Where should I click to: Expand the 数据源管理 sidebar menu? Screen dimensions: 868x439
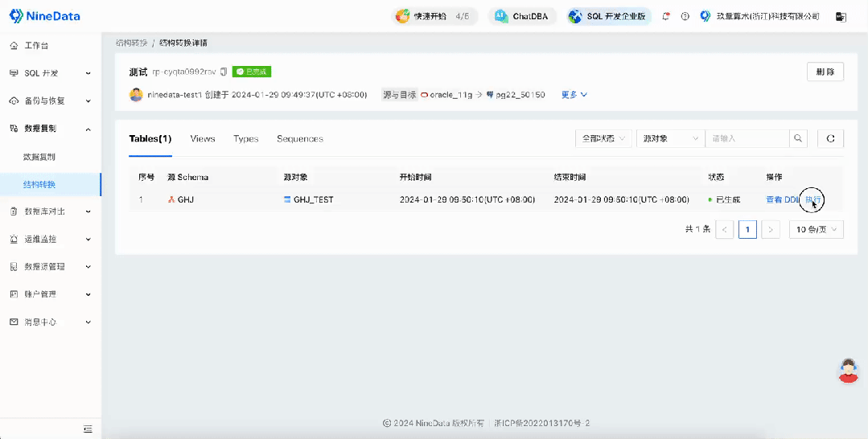tap(51, 266)
